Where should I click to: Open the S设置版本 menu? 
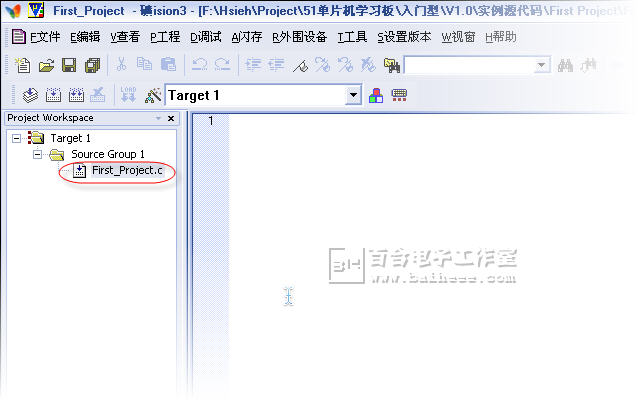404,37
